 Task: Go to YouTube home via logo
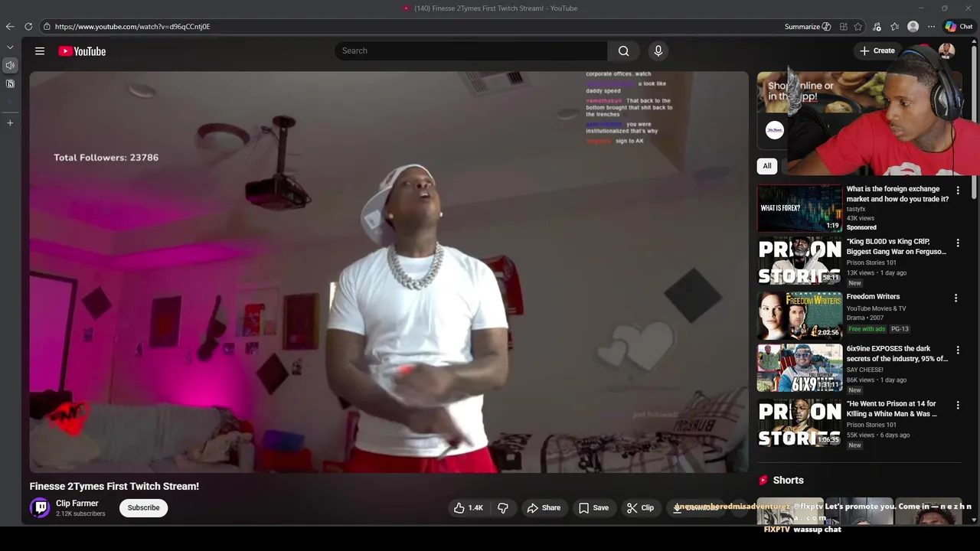click(x=82, y=51)
